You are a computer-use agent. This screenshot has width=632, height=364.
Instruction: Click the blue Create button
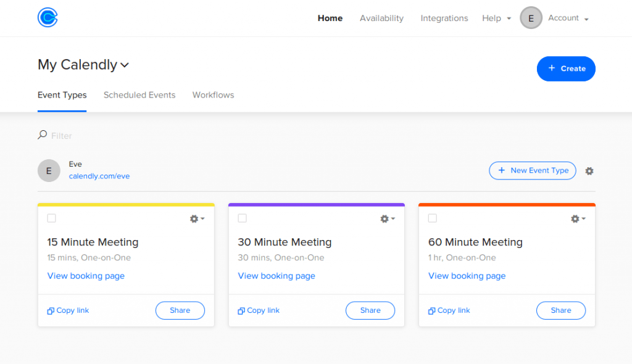click(x=566, y=68)
